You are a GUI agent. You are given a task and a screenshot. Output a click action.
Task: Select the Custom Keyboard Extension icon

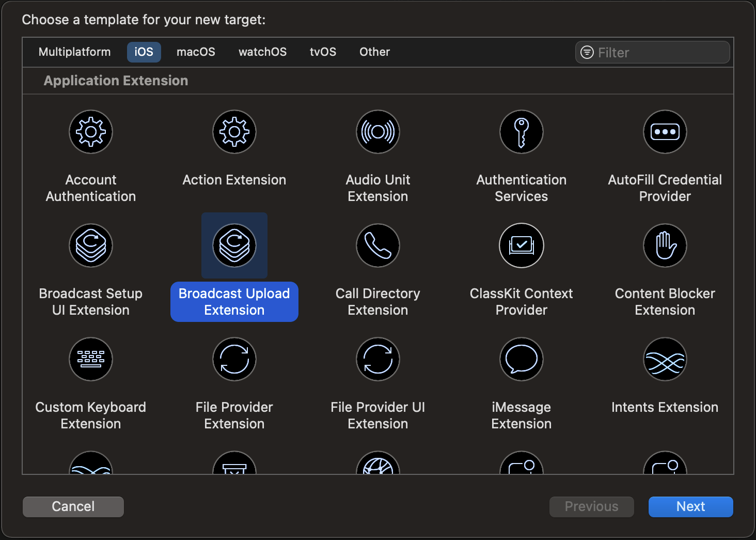(91, 359)
